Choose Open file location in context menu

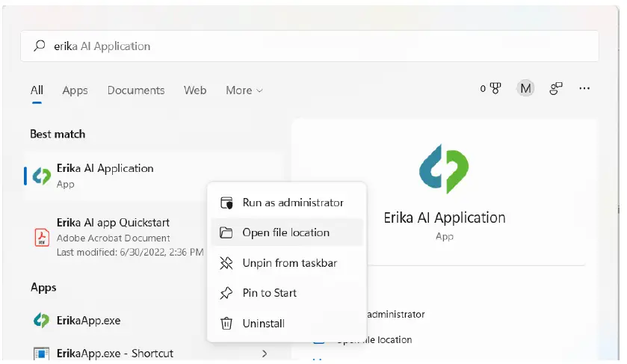[x=287, y=232]
